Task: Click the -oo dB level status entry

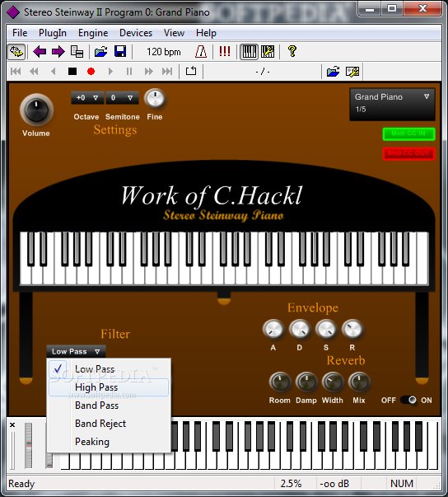Action: [334, 483]
